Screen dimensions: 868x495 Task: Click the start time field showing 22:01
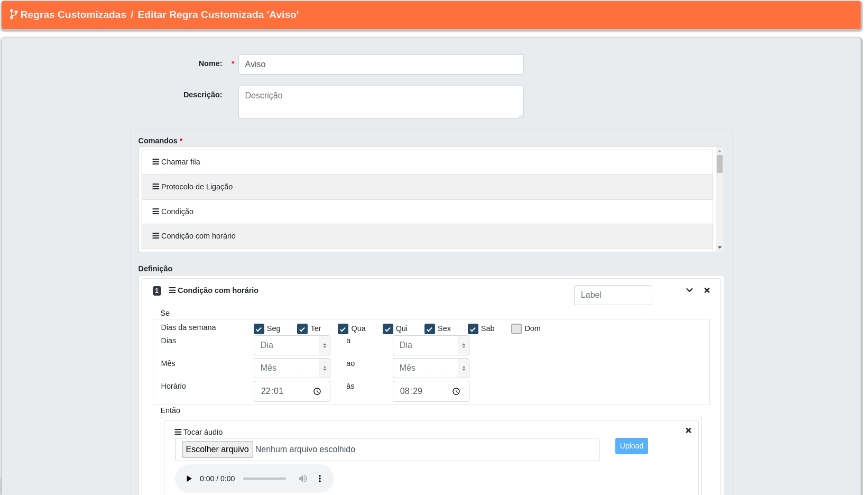292,391
